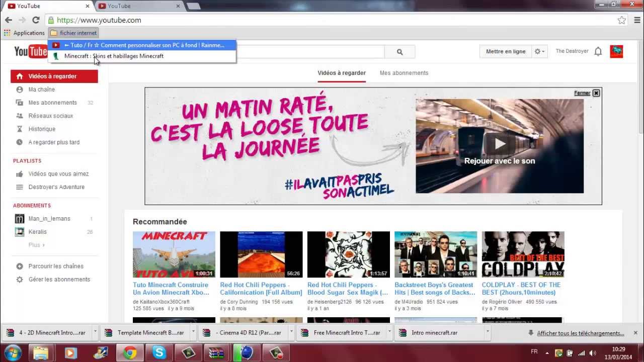Select 'Minecraft : Skins et habillages Minecraft' bookmark
Image resolution: width=644 pixels, height=362 pixels.
pyautogui.click(x=142, y=56)
